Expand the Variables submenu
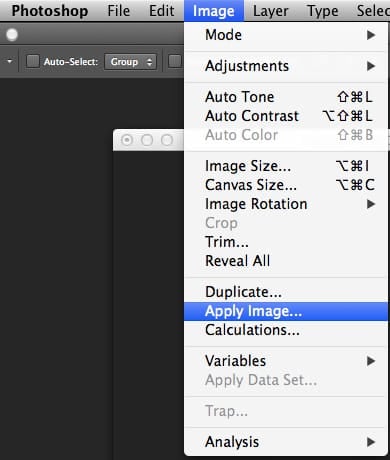 point(286,361)
